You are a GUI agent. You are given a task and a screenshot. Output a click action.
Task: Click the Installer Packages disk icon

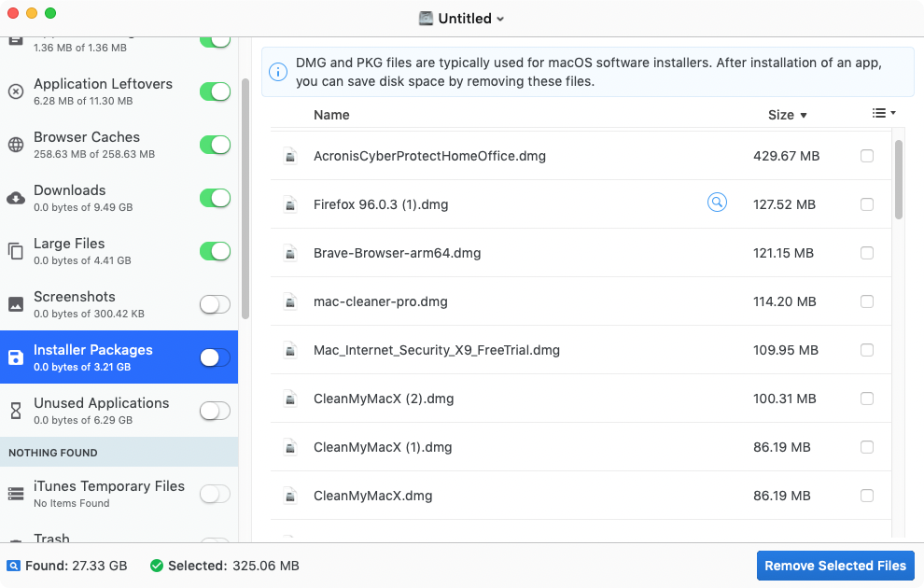coord(16,357)
